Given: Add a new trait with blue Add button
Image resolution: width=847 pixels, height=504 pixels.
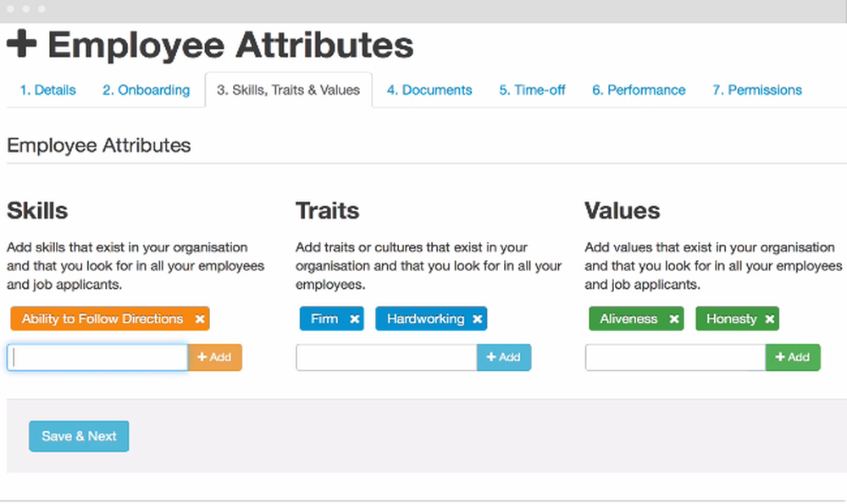Looking at the screenshot, I should 504,357.
